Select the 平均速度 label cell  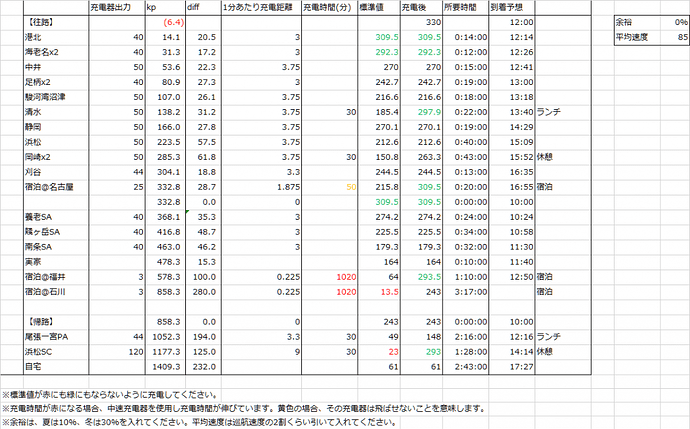coord(638,37)
